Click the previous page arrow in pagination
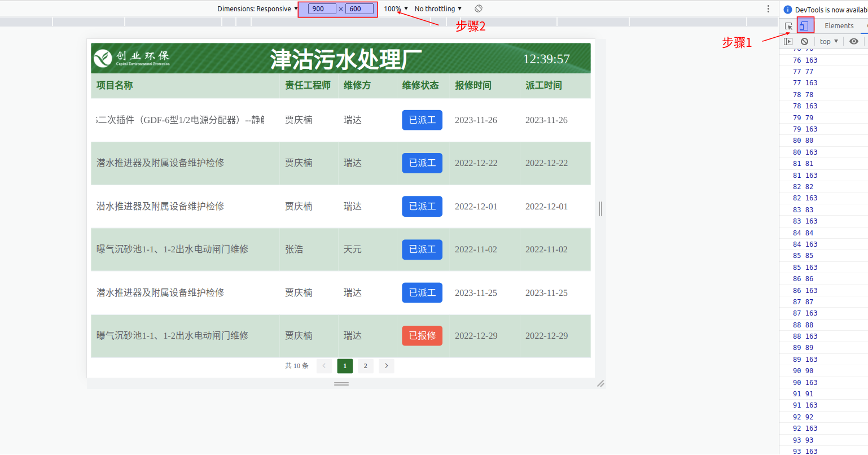Image resolution: width=868 pixels, height=455 pixels. [x=324, y=366]
